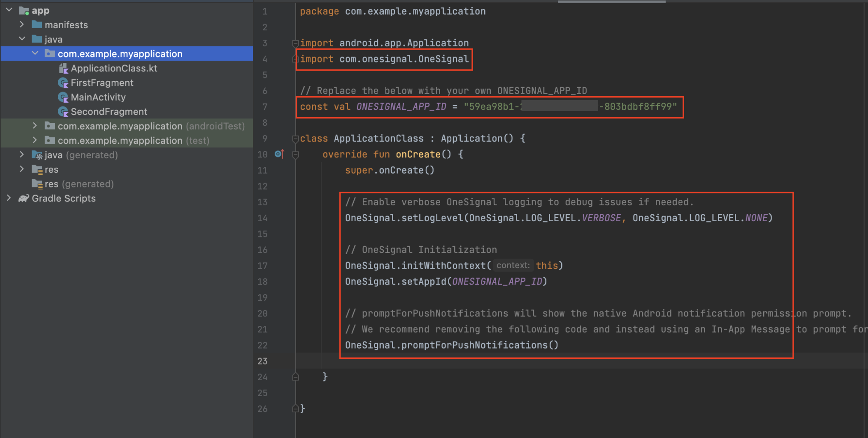This screenshot has height=438, width=868.
Task: Click 'class ApplicationClass' declaration
Action: [361, 138]
